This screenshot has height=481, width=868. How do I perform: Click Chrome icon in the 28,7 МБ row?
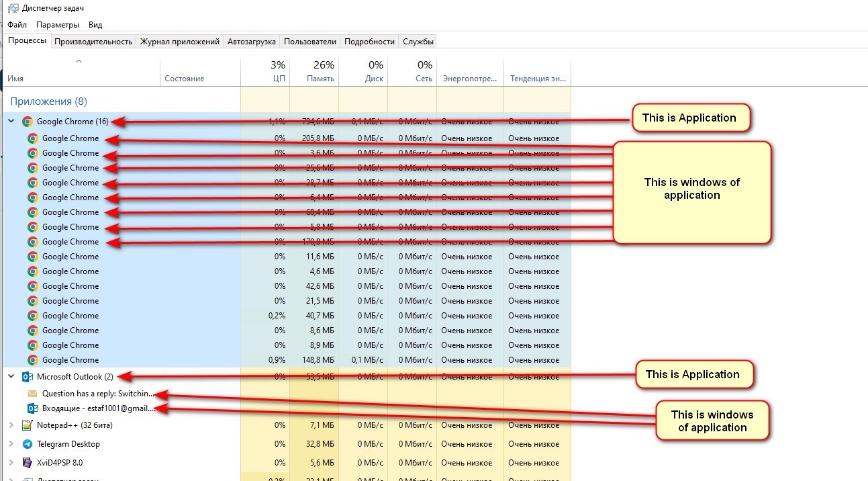tap(33, 183)
